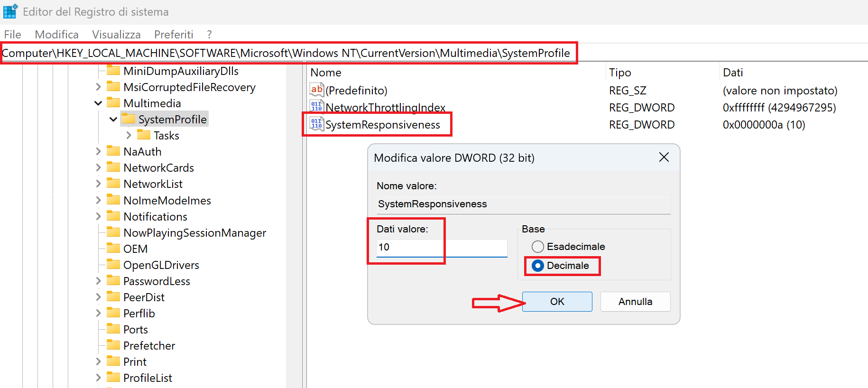
Task: Click the Print folder icon
Action: click(x=113, y=361)
